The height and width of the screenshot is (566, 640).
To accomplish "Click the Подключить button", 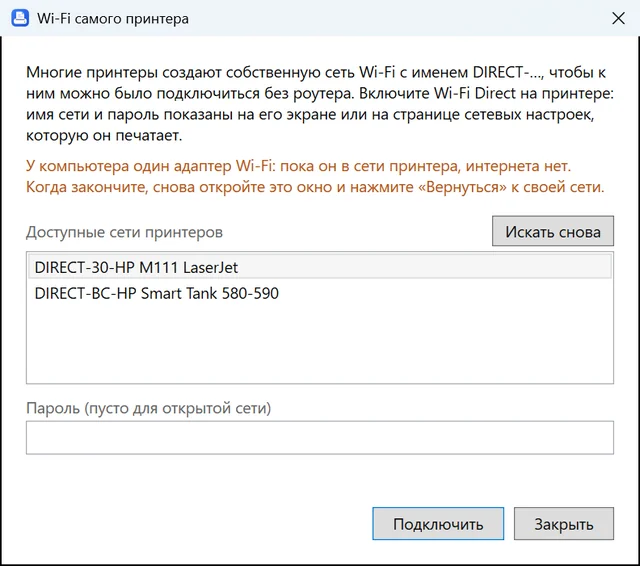I will click(438, 524).
